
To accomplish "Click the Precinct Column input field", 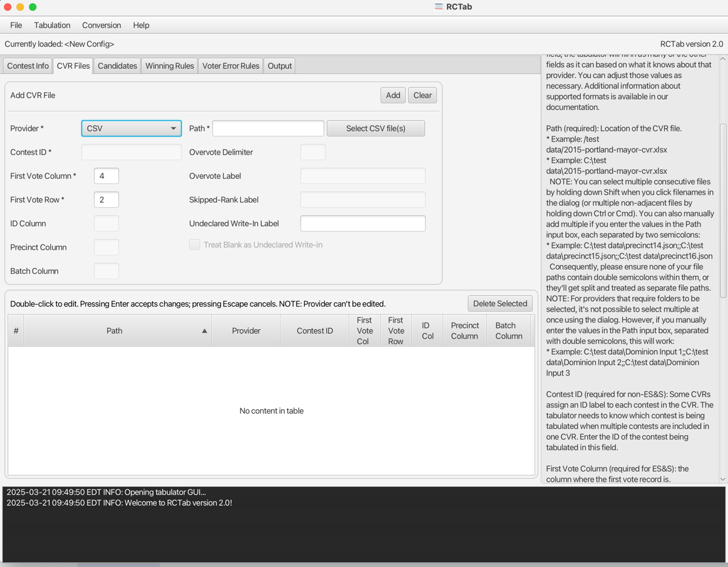I will click(x=106, y=247).
